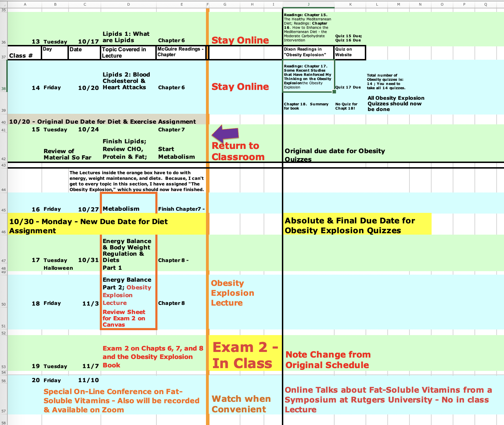The width and height of the screenshot is (504, 425).
Task: Select the column D header
Action: pyautogui.click(x=128, y=5)
